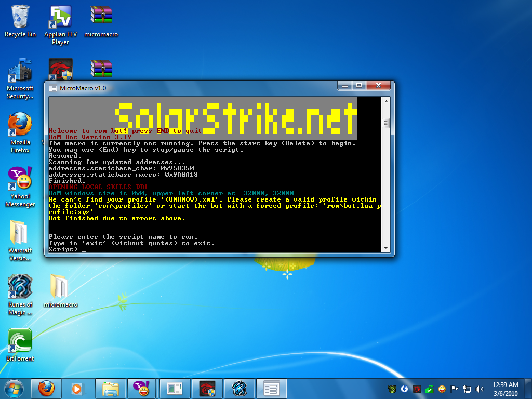Switch to the MicroMacro taskbar window

[x=271, y=388]
